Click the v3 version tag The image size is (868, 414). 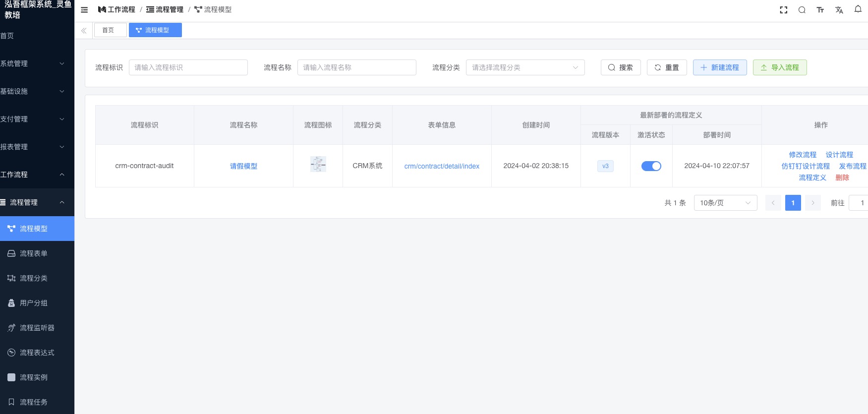(605, 166)
